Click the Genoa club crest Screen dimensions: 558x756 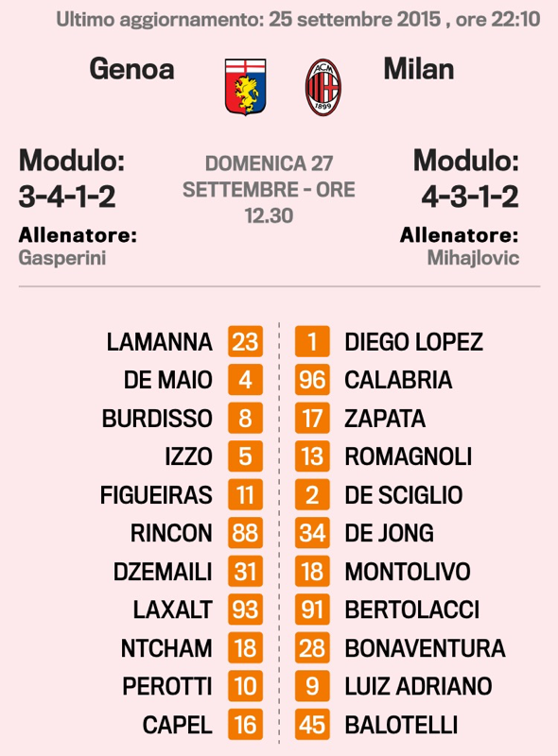click(245, 87)
